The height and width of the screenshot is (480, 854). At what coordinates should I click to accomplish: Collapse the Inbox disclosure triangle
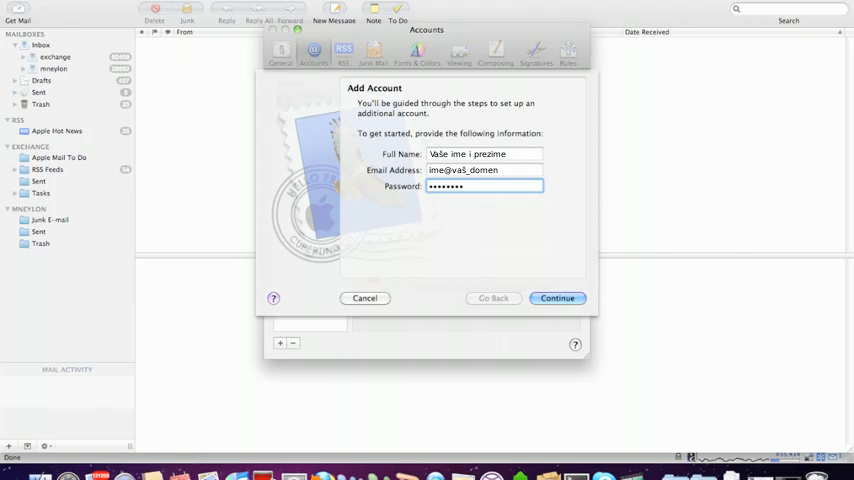click(x=15, y=45)
